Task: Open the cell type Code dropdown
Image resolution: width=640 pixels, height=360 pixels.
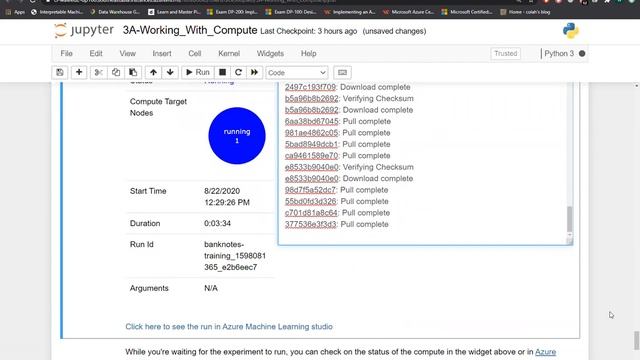Action: tap(297, 73)
